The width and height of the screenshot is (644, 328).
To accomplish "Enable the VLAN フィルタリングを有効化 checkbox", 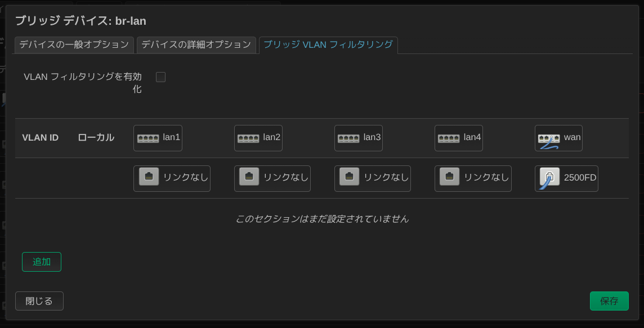I will [x=160, y=77].
